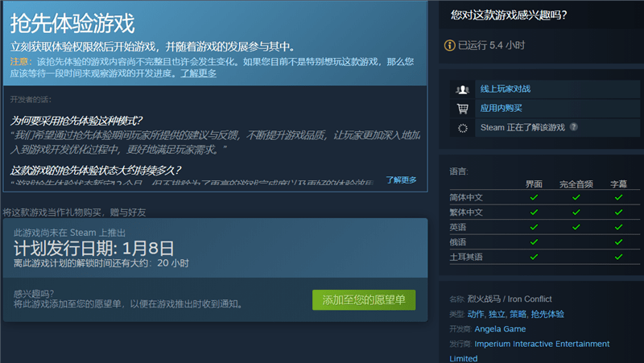
Task: Click 您对这款游戏感兴趣吗? heading
Action: (509, 15)
